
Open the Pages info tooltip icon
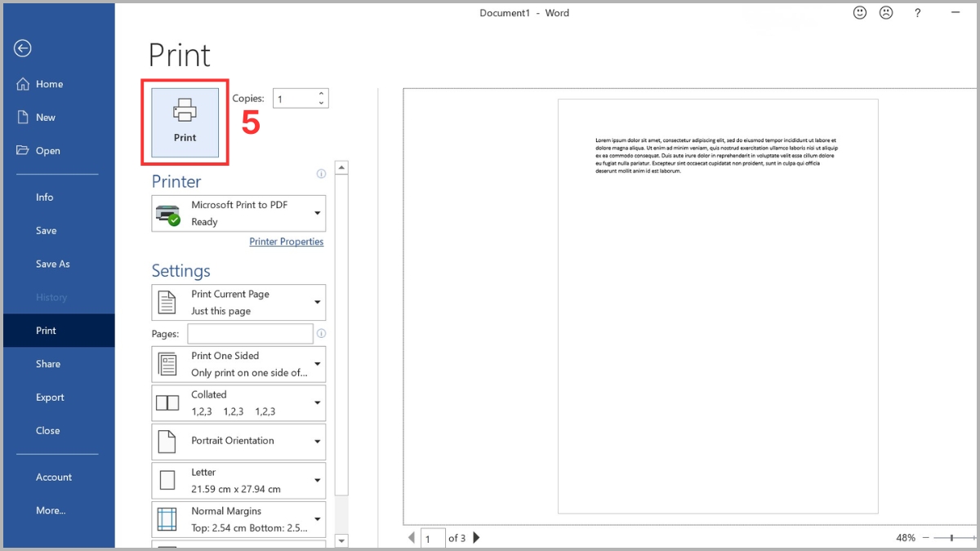coord(321,333)
